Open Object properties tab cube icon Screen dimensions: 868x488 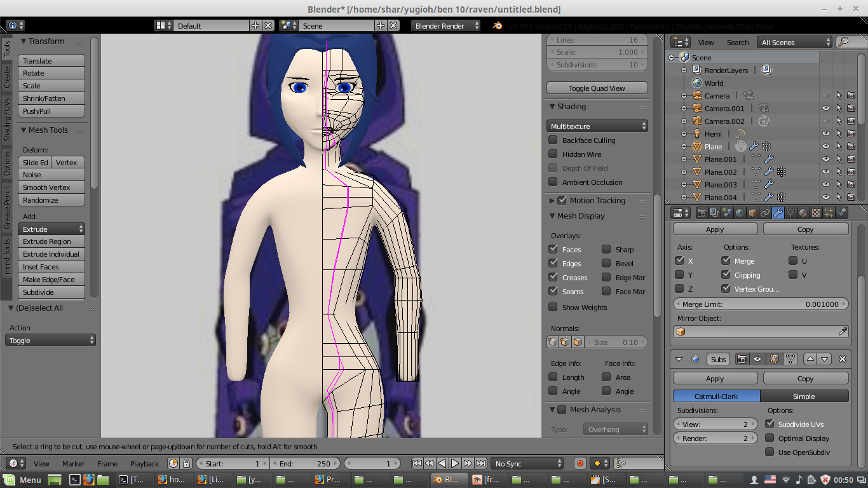pos(752,213)
